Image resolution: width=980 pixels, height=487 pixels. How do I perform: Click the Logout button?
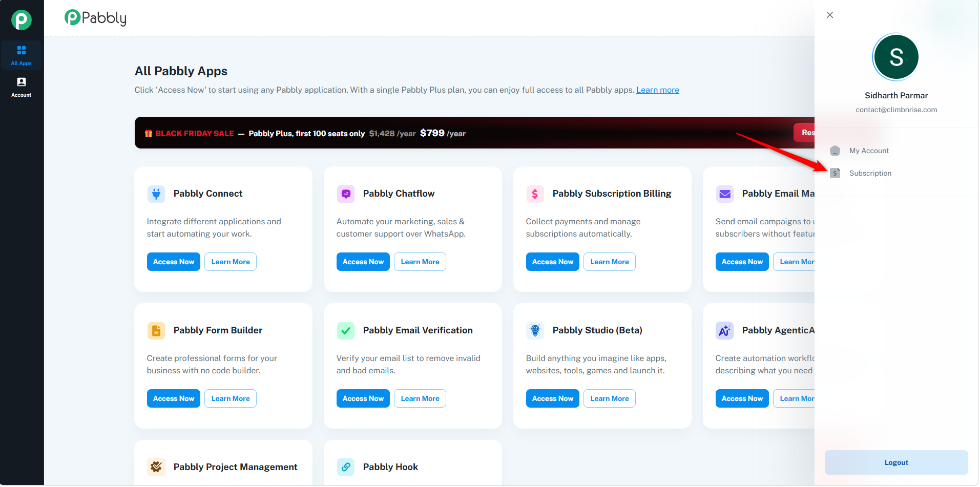[896, 462]
